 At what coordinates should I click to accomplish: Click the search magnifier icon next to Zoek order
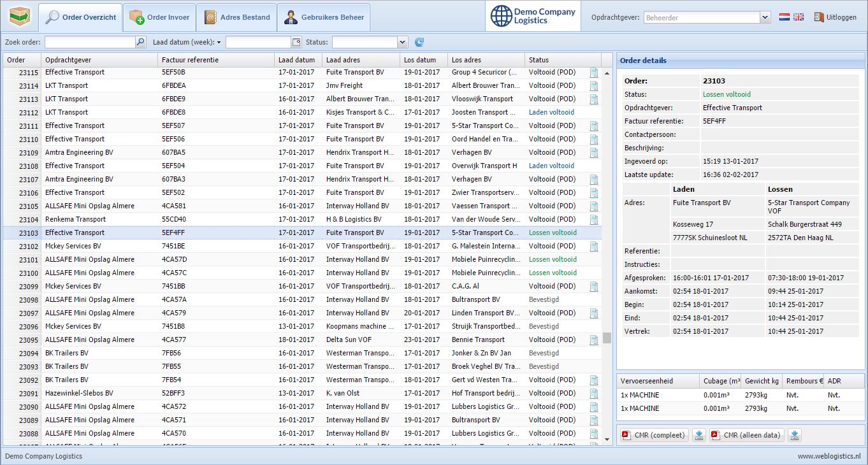pyautogui.click(x=141, y=42)
